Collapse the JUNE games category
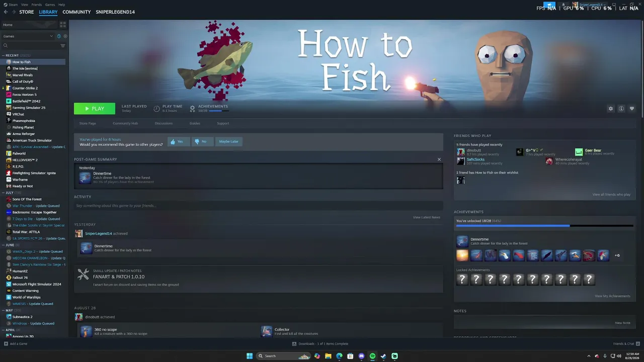Image resolution: width=644 pixels, height=362 pixels. point(3,245)
